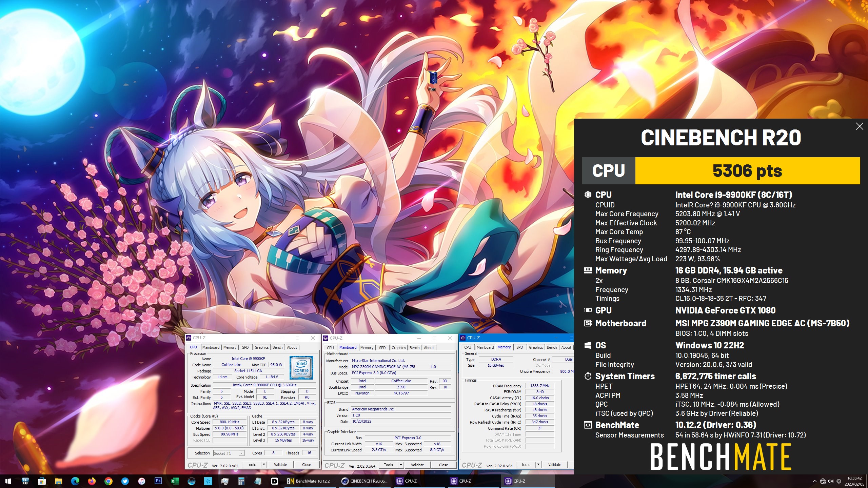
Task: Open SPD tab in CPU-Z mainboard window
Action: coord(382,348)
